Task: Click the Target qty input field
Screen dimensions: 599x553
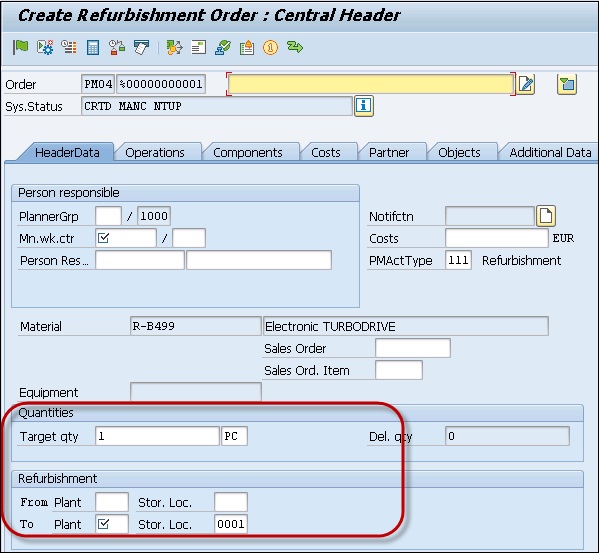Action: pyautogui.click(x=157, y=436)
